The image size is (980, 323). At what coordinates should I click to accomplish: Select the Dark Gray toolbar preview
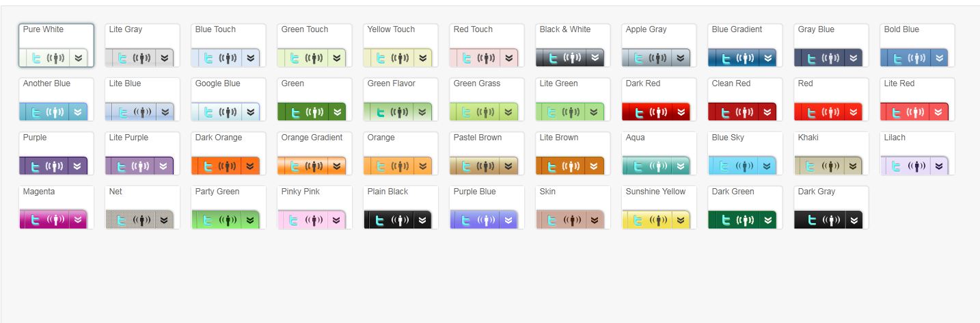pos(828,220)
